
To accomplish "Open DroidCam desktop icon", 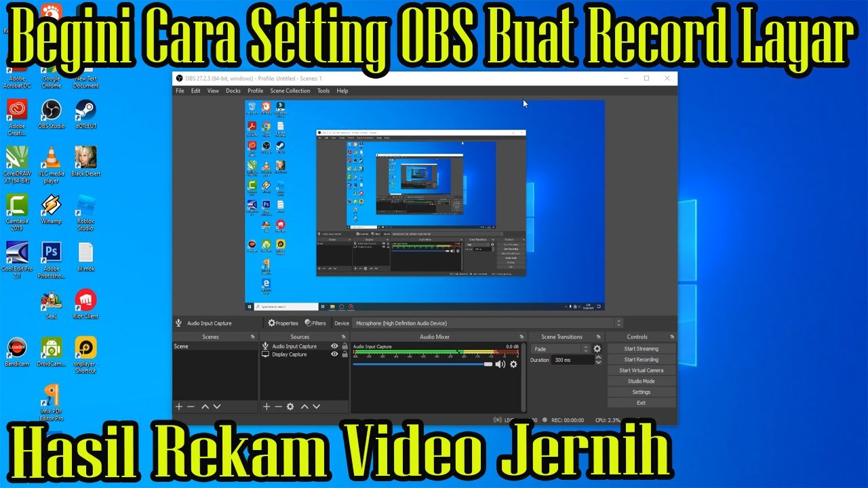I will (x=52, y=352).
